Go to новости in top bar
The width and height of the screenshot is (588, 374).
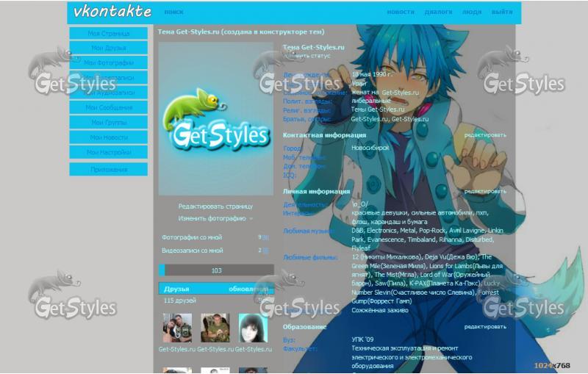[x=401, y=12]
